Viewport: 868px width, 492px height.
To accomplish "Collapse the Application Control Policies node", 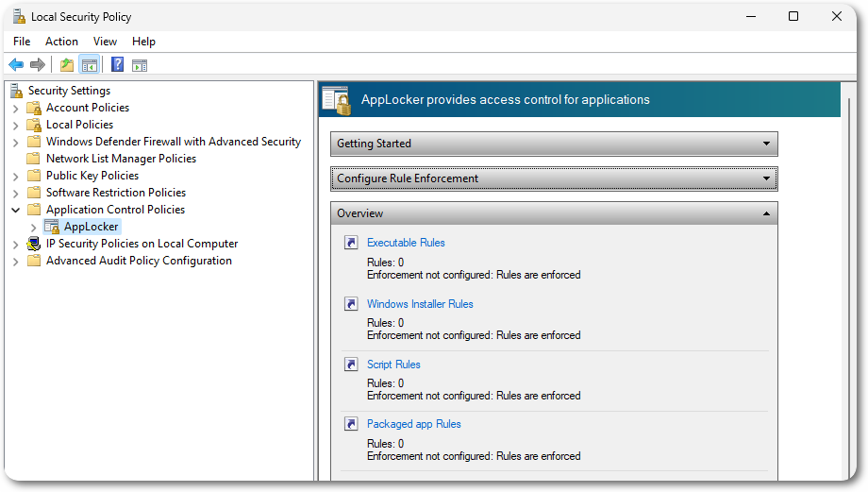I will tap(15, 210).
